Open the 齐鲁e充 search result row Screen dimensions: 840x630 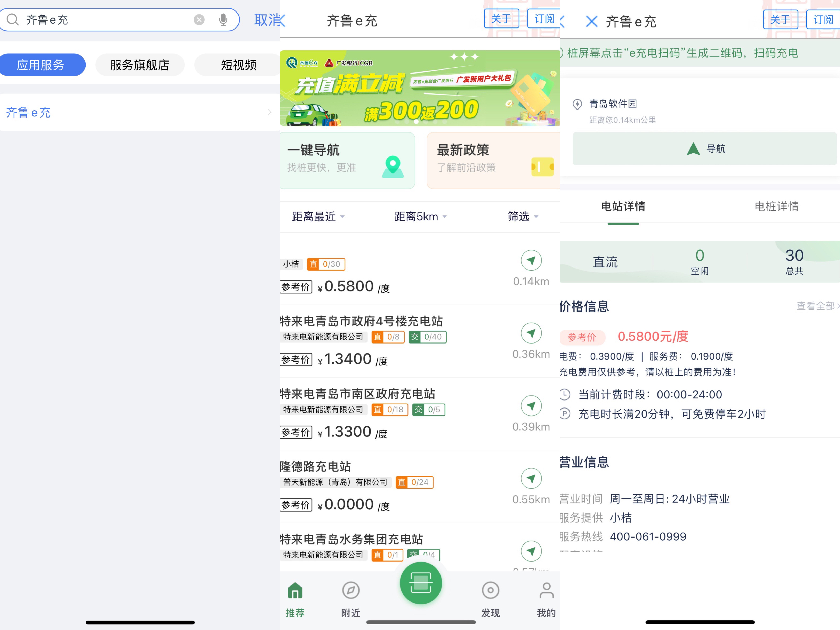pyautogui.click(x=140, y=112)
